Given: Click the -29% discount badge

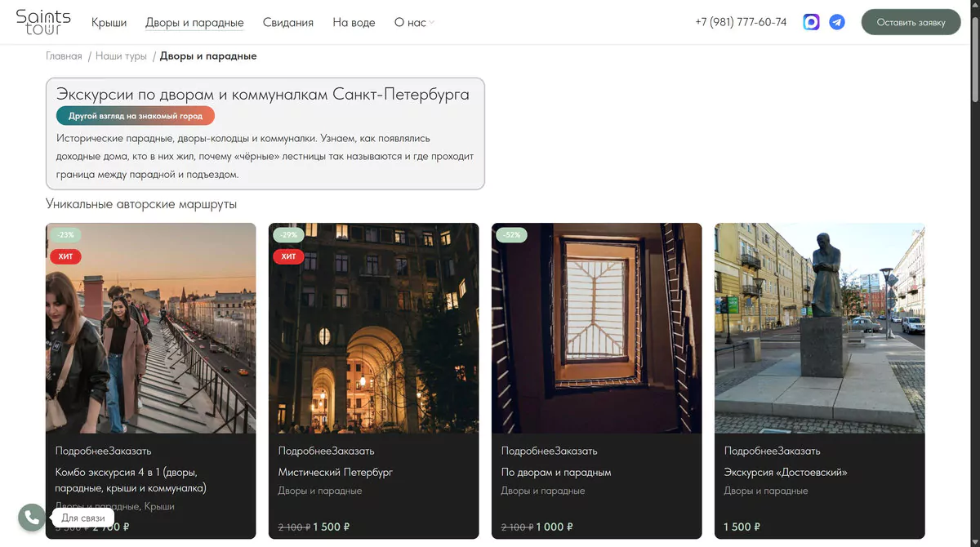Looking at the screenshot, I should point(288,235).
